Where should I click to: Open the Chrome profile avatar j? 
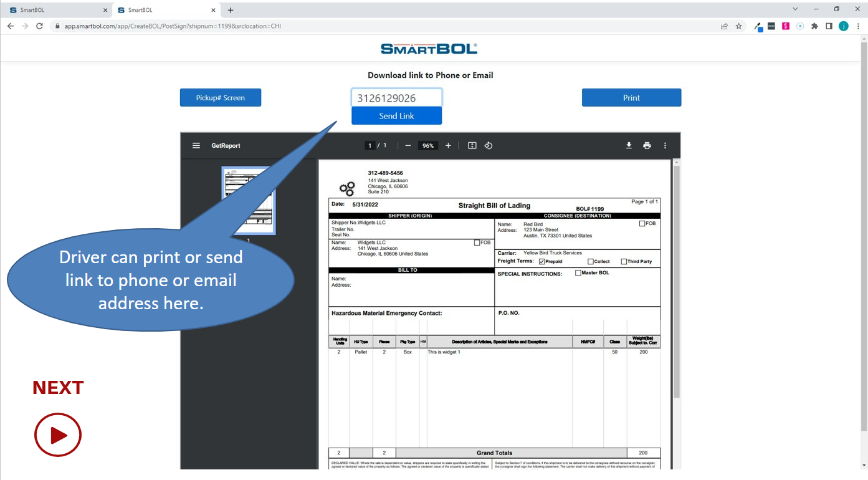coord(844,26)
